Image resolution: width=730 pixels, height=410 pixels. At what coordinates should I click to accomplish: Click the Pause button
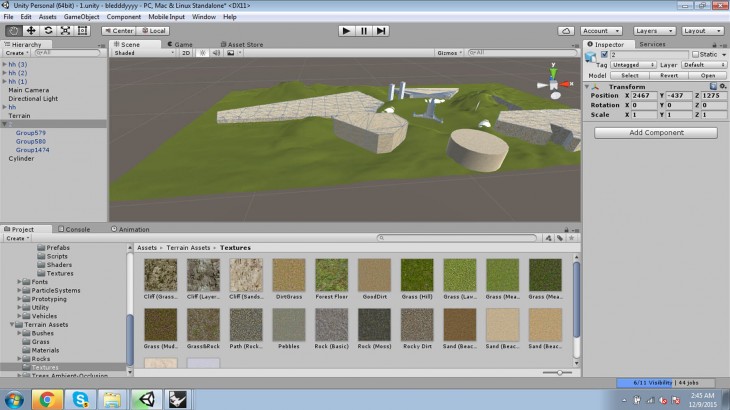coord(363,31)
